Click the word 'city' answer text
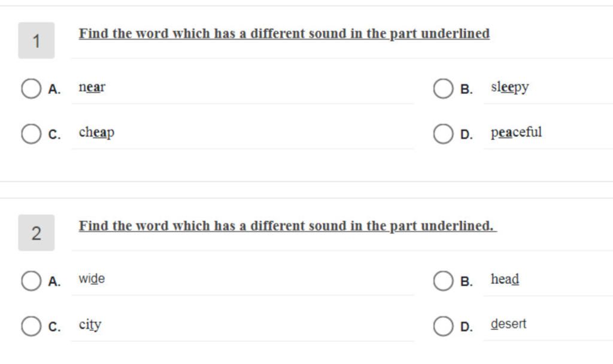The width and height of the screenshot is (613, 364). 90,325
